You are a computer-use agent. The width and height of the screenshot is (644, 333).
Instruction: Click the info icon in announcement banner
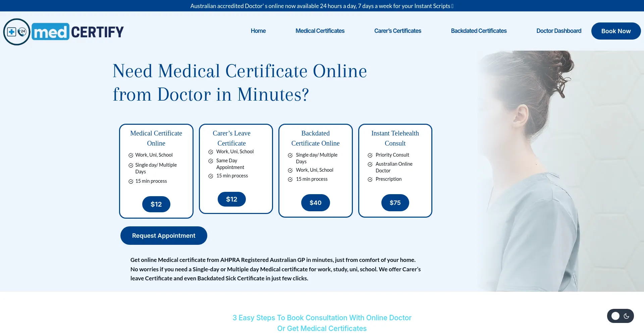452,6
